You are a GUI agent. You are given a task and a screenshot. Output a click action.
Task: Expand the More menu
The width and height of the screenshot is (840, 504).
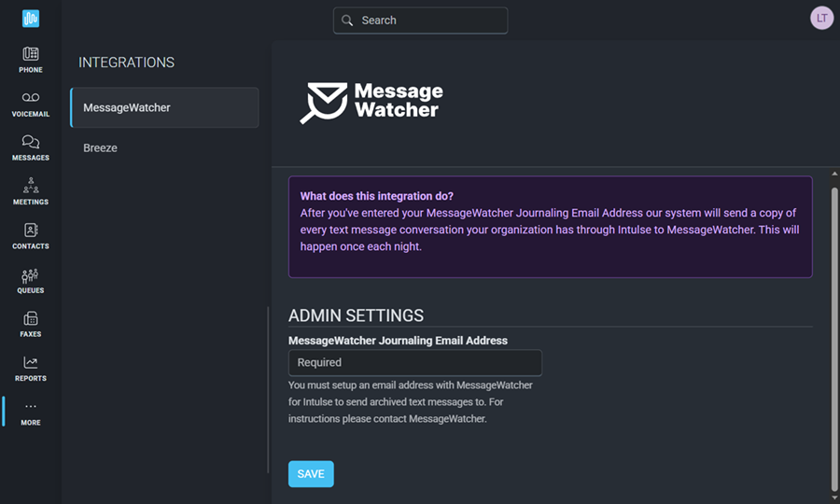(31, 413)
